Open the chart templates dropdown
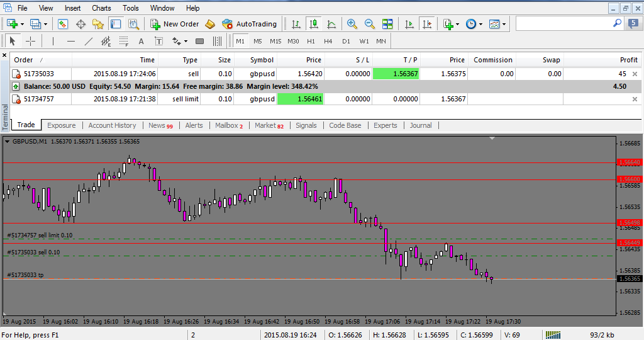 pyautogui.click(x=505, y=24)
